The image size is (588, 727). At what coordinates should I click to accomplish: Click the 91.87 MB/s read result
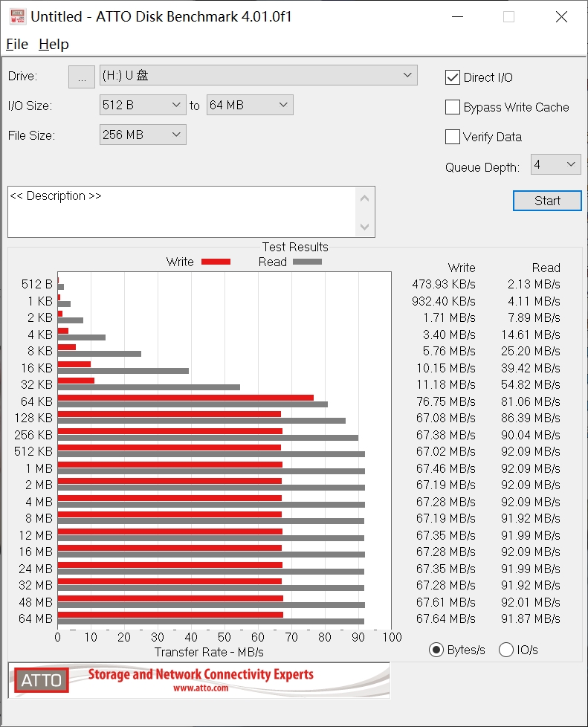tap(531, 619)
